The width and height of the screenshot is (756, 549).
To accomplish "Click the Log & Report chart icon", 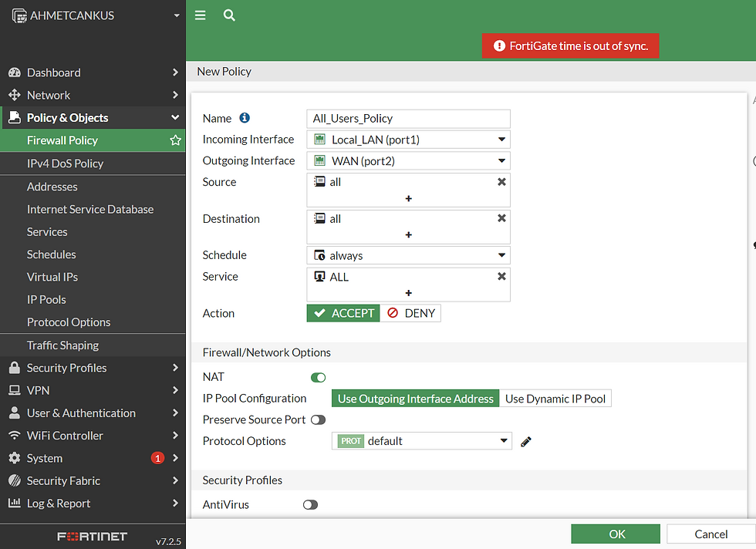I will [x=15, y=503].
